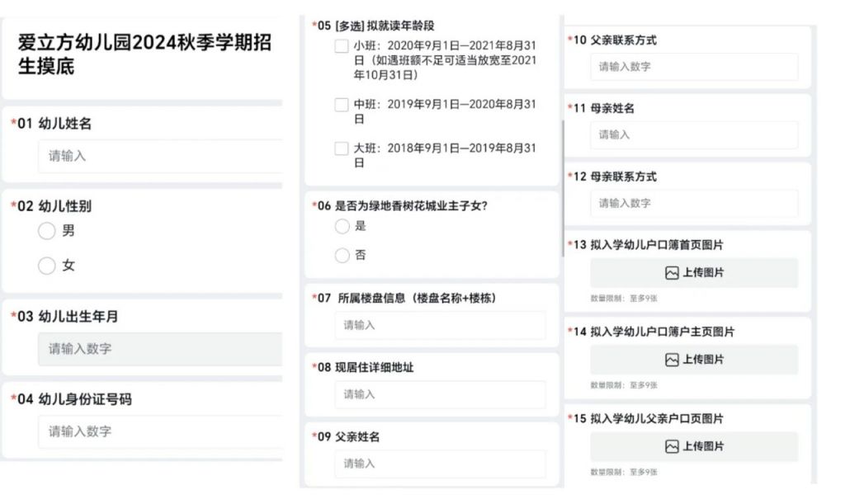The image size is (845, 504).
Task: Click the 幼儿身份证号码 input field
Action: point(160,431)
